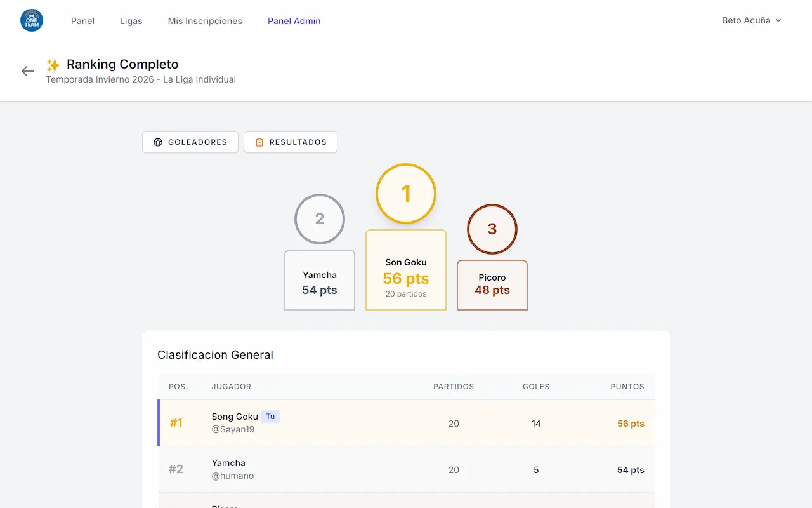
Task: Click the clipboard icon in Resultados
Action: point(259,142)
